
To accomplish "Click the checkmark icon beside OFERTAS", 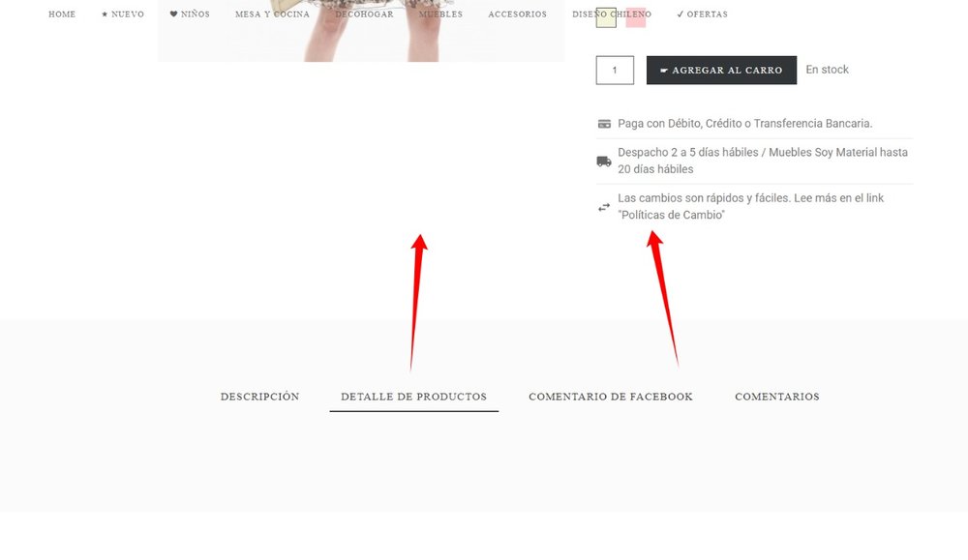I will pos(681,14).
